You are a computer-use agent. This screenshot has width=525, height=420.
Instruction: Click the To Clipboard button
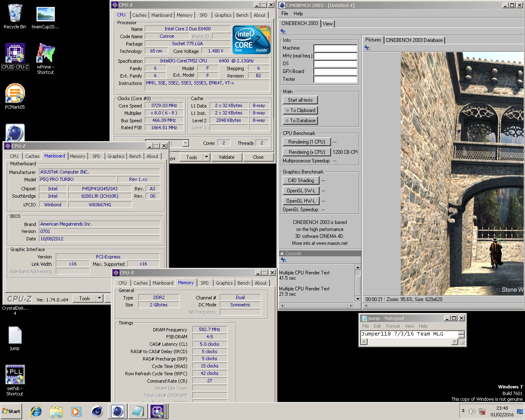point(300,110)
